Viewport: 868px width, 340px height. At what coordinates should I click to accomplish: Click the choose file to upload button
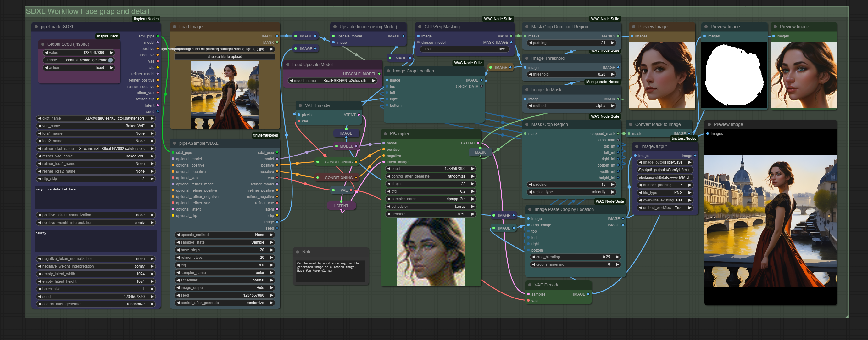coord(225,57)
